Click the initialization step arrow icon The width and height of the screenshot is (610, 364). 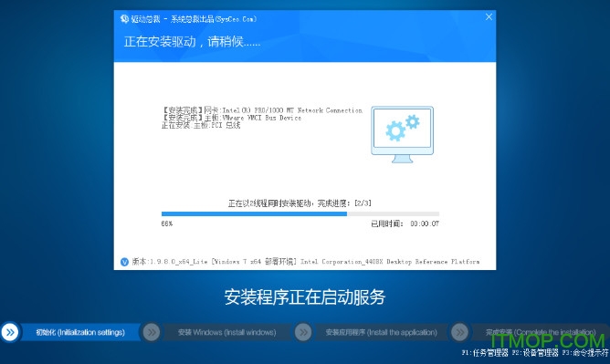click(x=10, y=332)
